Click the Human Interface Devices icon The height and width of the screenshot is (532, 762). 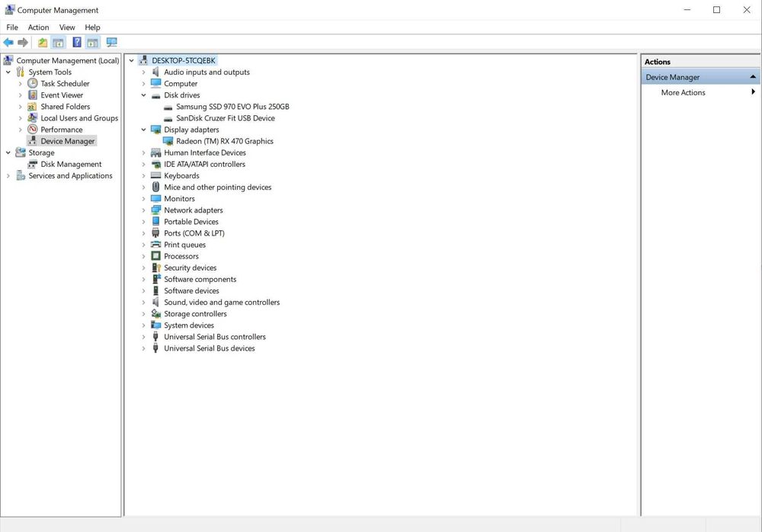155,152
